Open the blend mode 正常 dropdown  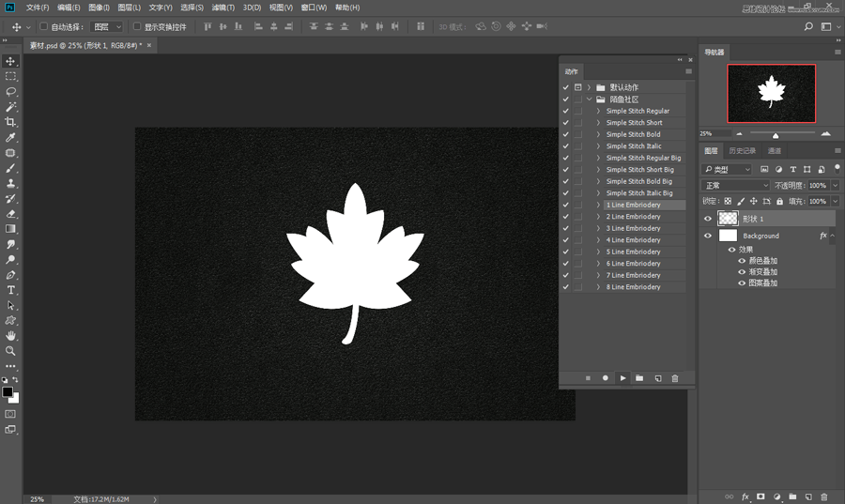(736, 186)
